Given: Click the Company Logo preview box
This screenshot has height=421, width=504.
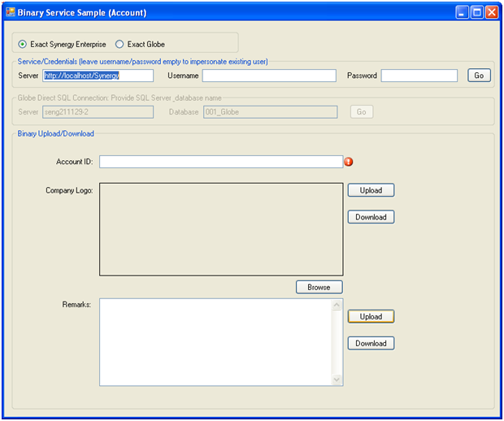Looking at the screenshot, I should [x=221, y=229].
